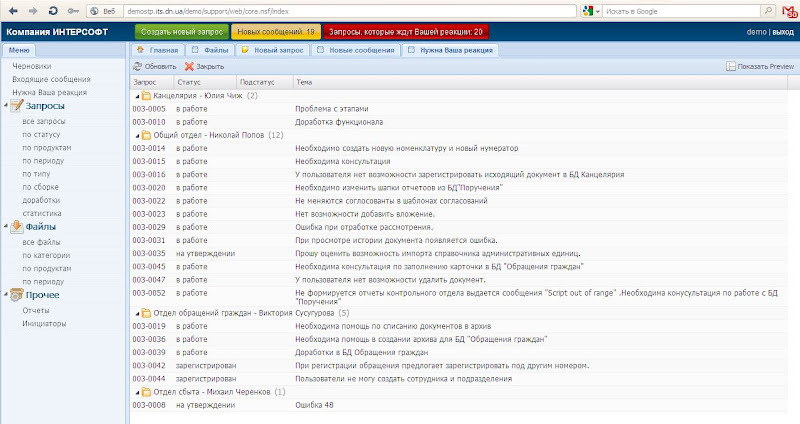Click the Gmail notifier icon
This screenshot has height=424, width=800.
[789, 11]
